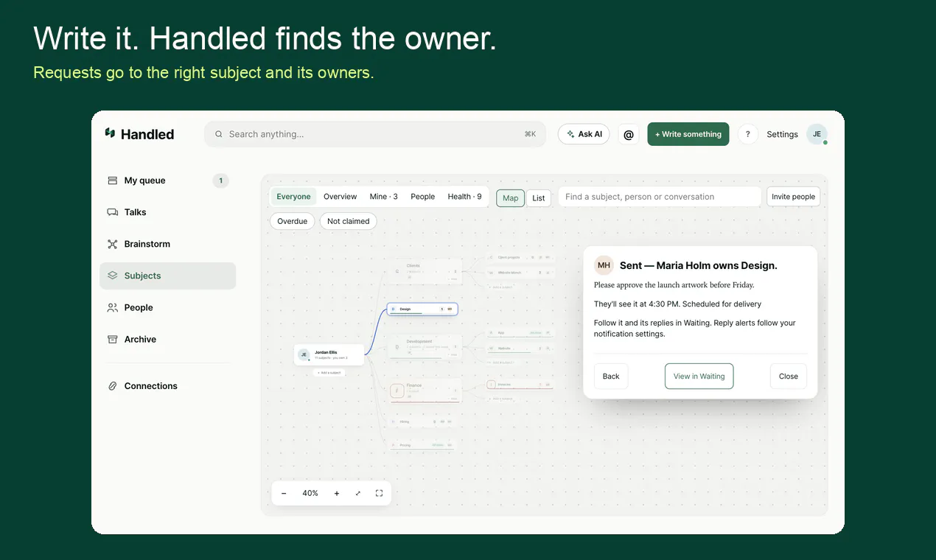Open the Ask AI assistant

(584, 134)
